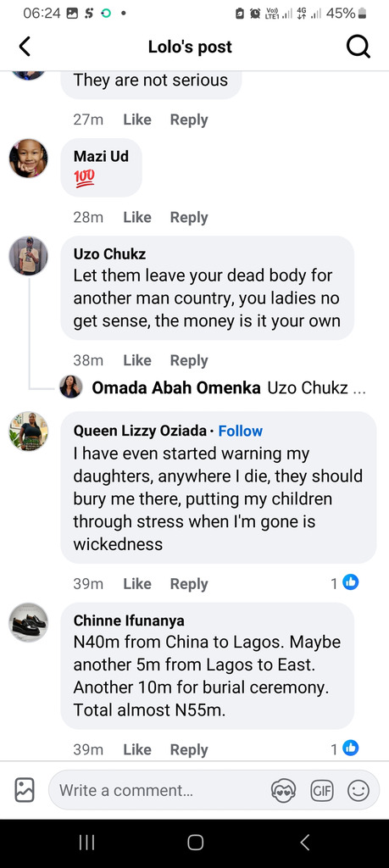Tap the photo attachment icon beside comment box

click(x=25, y=790)
